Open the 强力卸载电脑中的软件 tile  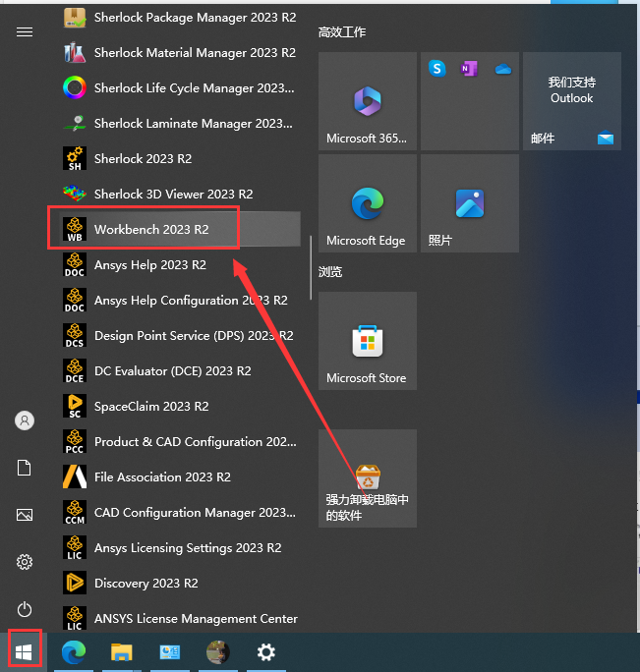(368, 478)
